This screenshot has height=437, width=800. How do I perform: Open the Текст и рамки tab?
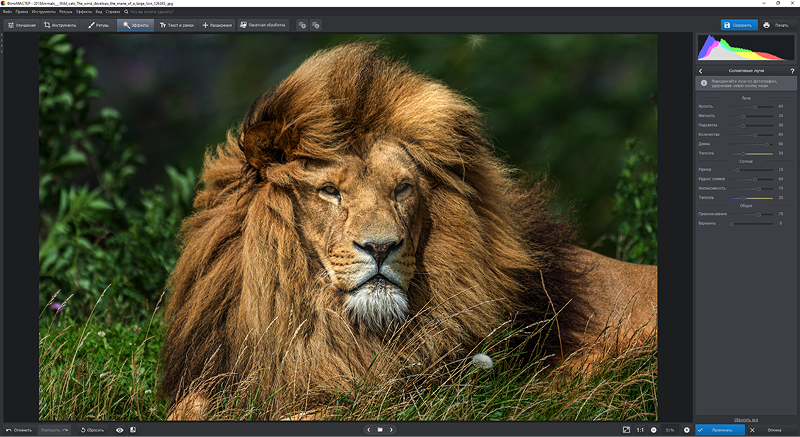pyautogui.click(x=177, y=25)
